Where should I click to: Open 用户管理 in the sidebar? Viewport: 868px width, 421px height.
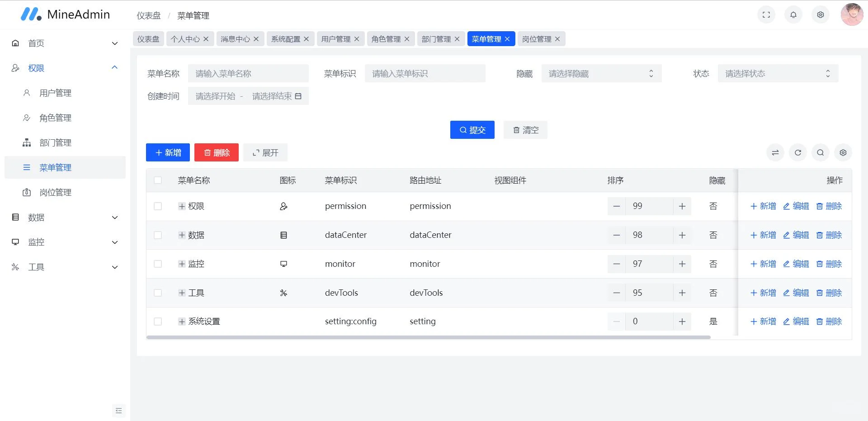click(x=65, y=93)
